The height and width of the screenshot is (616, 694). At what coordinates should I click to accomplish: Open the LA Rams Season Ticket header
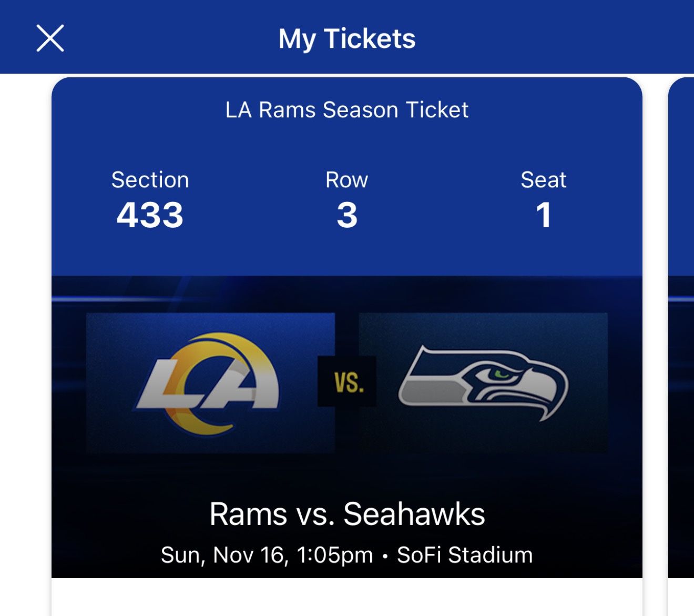pos(347,110)
